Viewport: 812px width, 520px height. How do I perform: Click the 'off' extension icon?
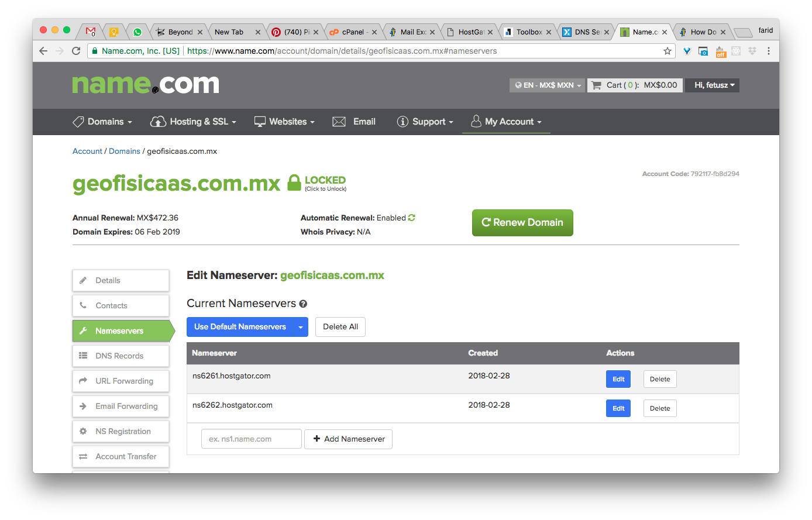coord(720,51)
